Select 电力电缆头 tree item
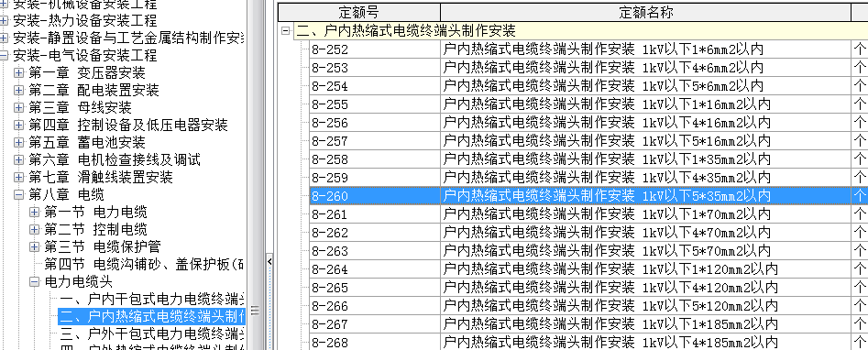868x350 pixels. [x=78, y=281]
